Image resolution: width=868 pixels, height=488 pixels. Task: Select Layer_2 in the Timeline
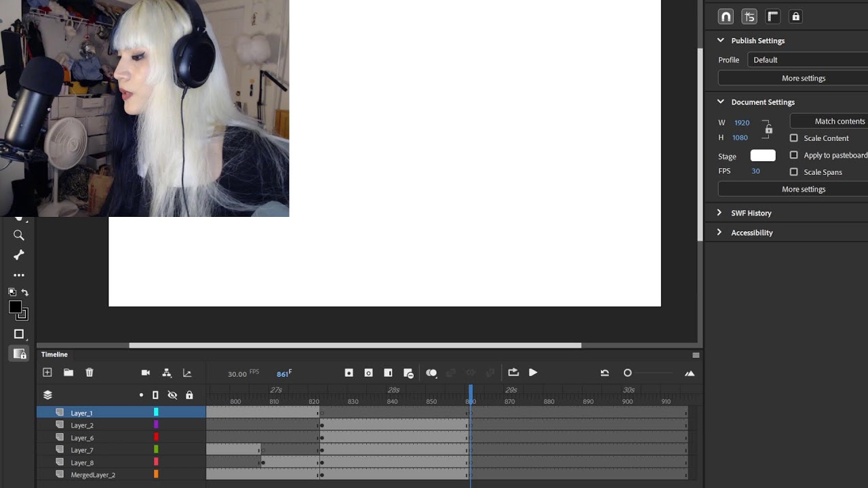(82, 426)
